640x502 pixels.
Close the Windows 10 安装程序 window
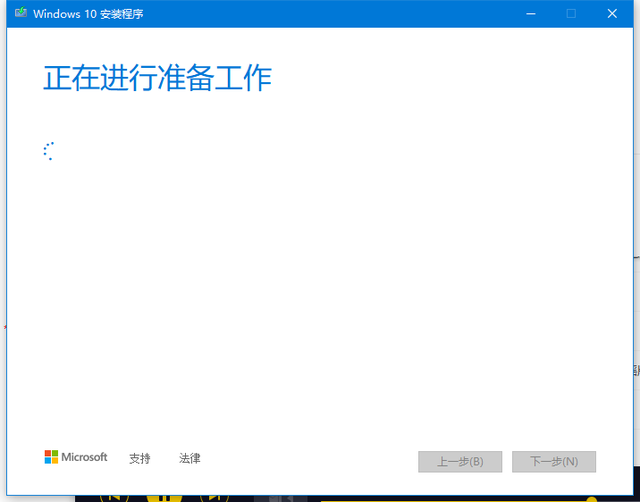tap(612, 14)
